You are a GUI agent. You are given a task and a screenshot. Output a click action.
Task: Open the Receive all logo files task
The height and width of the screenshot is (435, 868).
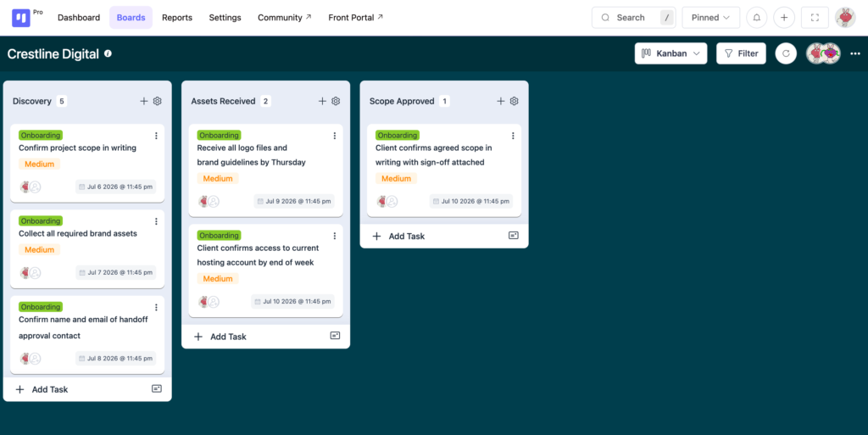[251, 155]
